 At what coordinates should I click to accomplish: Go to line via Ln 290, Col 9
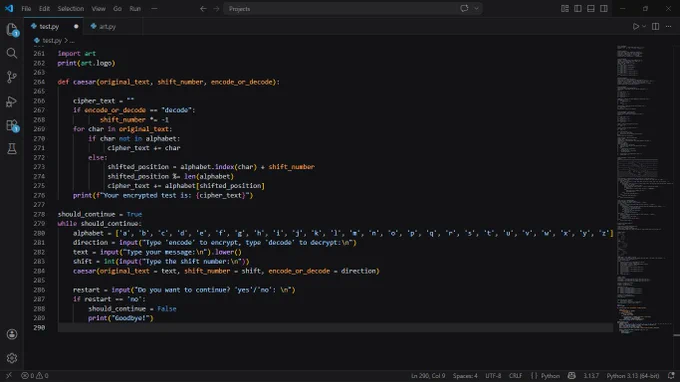click(x=428, y=375)
